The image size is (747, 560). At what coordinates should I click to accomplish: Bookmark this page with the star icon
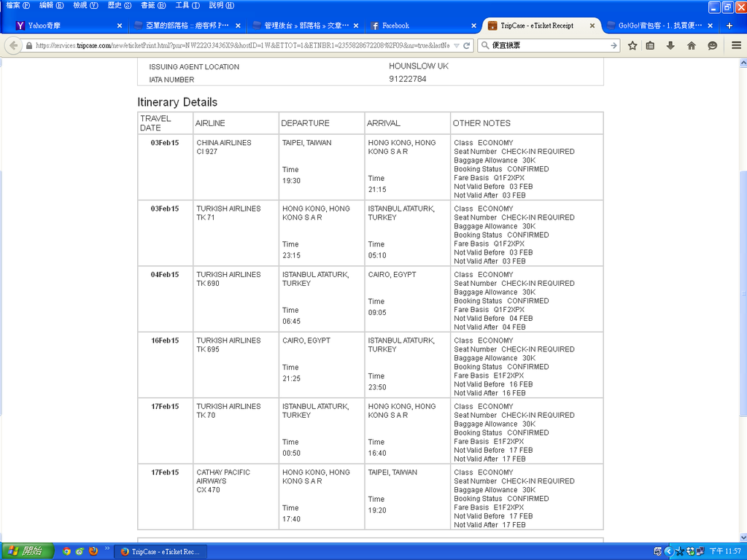coord(633,44)
